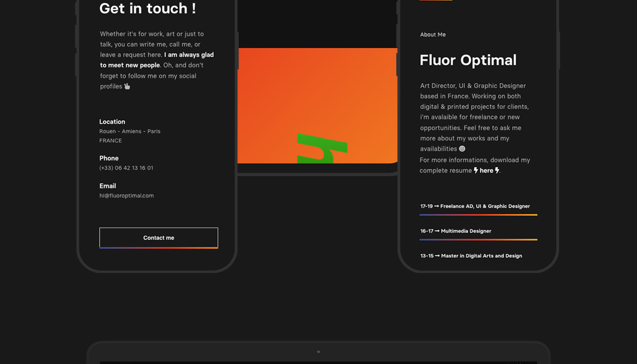Click the green letter shape on orange card

pyautogui.click(x=322, y=149)
